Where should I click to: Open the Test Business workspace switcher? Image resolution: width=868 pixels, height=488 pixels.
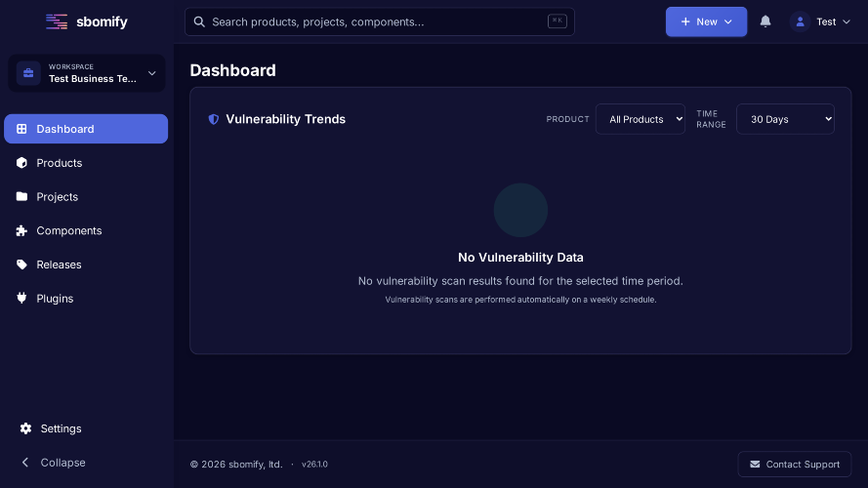86,73
